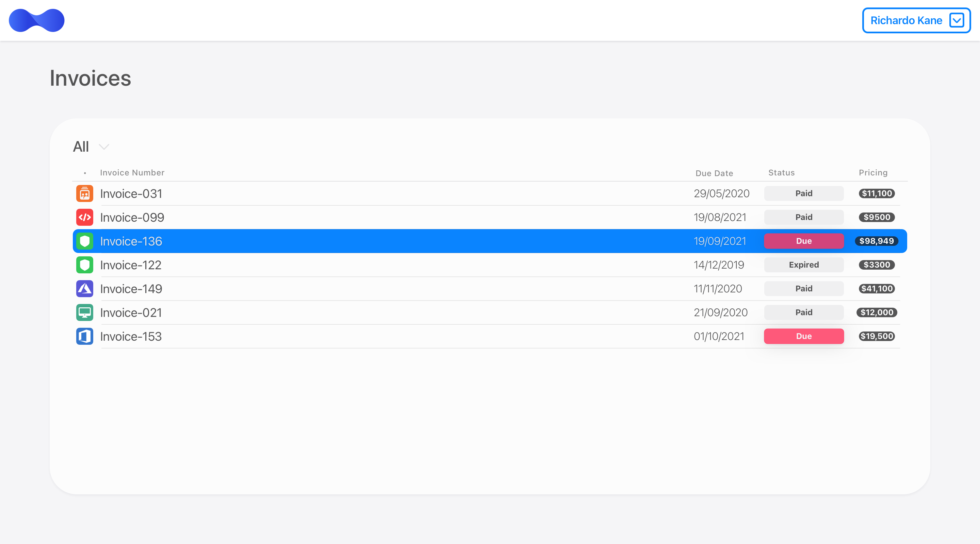Viewport: 980px width, 544px height.
Task: Click the blue office icon beside Invoice-153
Action: [84, 337]
